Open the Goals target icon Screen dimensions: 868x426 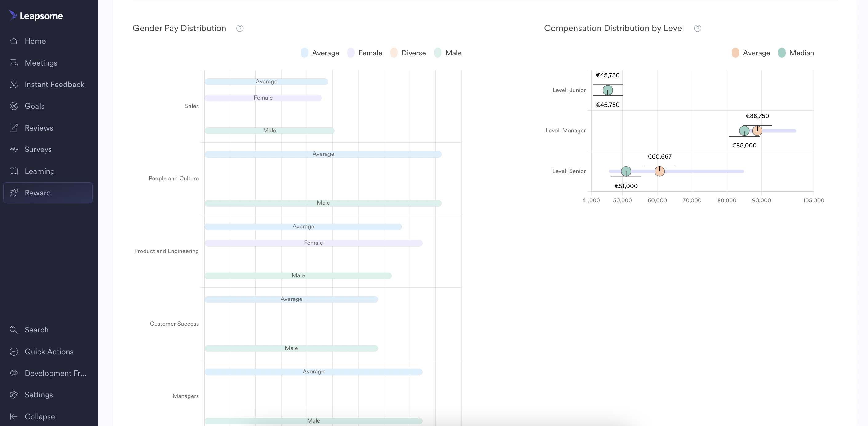[x=14, y=106]
